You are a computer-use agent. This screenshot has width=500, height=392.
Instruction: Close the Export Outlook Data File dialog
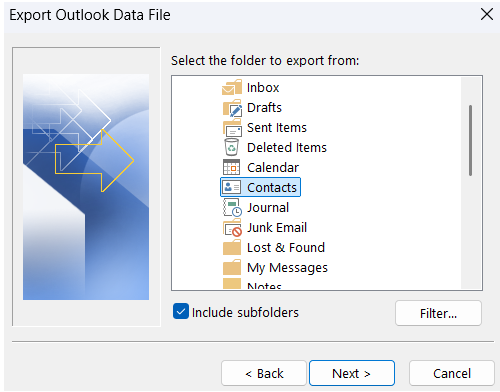click(x=487, y=14)
